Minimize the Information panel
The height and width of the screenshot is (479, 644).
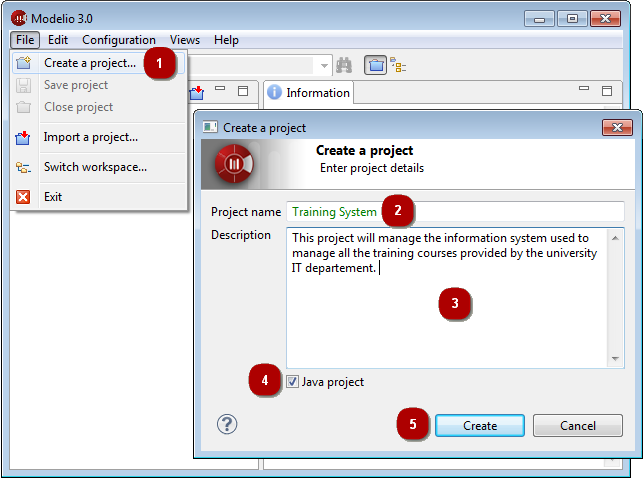[x=585, y=90]
